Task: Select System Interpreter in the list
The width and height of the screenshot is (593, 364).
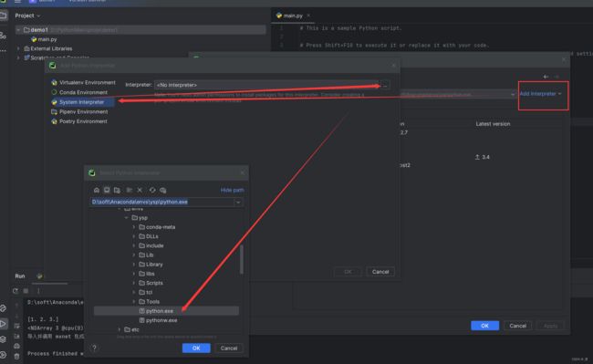Action: (x=82, y=102)
